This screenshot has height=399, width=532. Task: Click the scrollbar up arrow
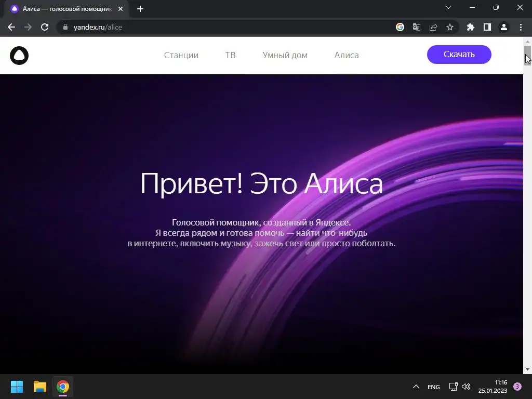527,42
